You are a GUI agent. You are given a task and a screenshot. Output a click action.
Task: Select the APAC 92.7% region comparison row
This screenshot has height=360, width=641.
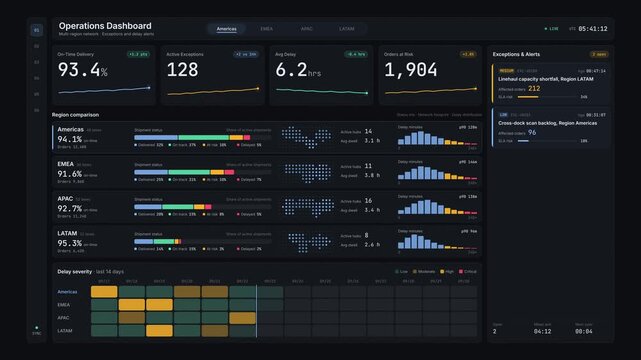(x=267, y=207)
